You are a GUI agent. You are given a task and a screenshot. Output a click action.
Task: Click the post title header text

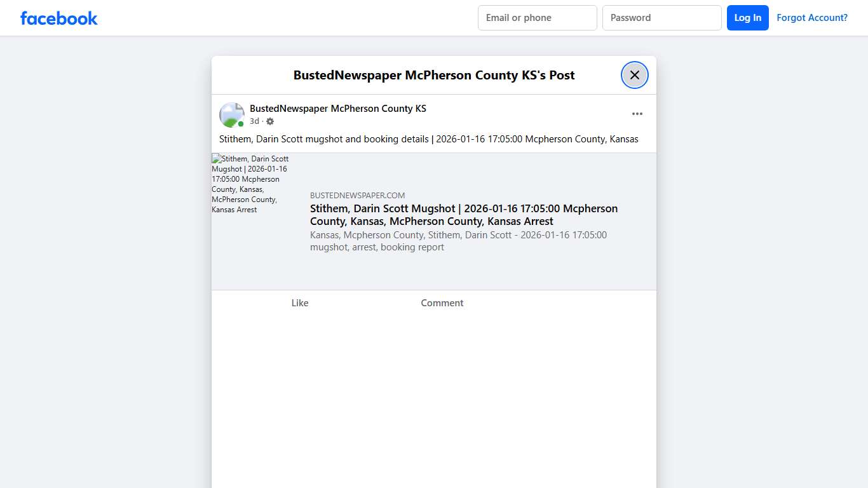point(433,75)
